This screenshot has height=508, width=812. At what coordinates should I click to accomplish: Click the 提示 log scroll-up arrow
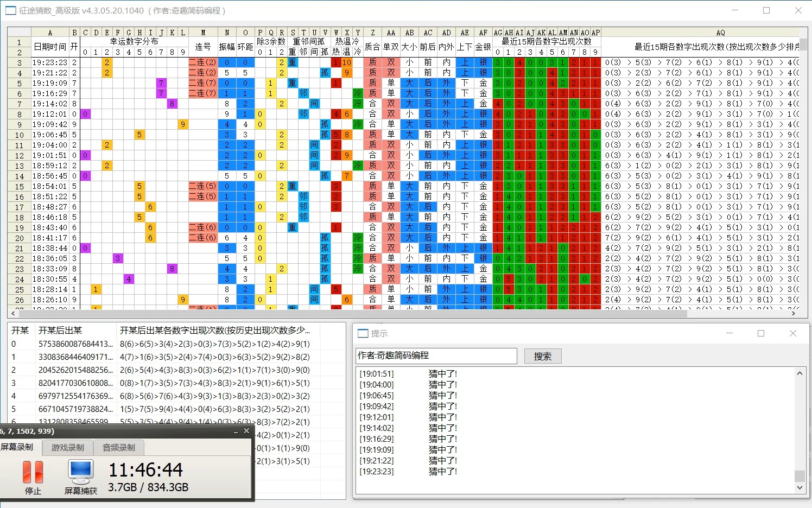800,373
